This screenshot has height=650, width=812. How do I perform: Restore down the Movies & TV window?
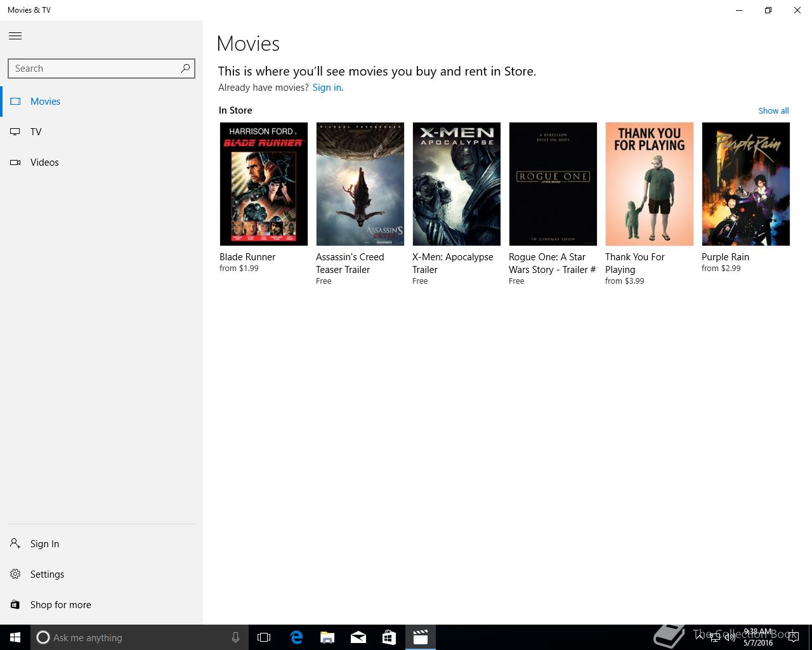point(768,10)
